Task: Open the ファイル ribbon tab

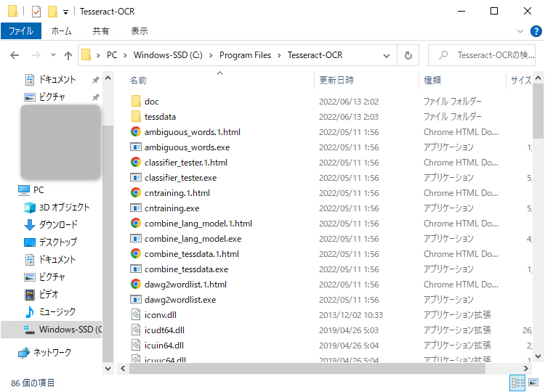Action: pos(21,31)
